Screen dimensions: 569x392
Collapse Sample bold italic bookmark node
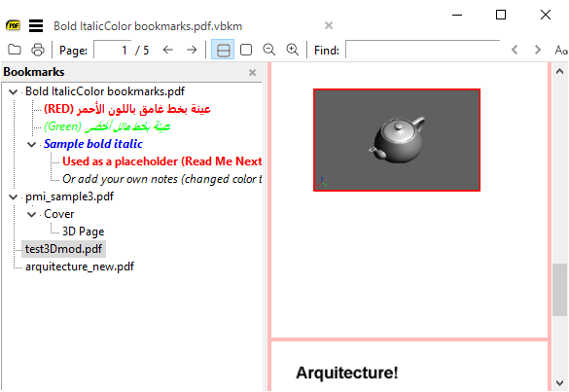click(31, 145)
